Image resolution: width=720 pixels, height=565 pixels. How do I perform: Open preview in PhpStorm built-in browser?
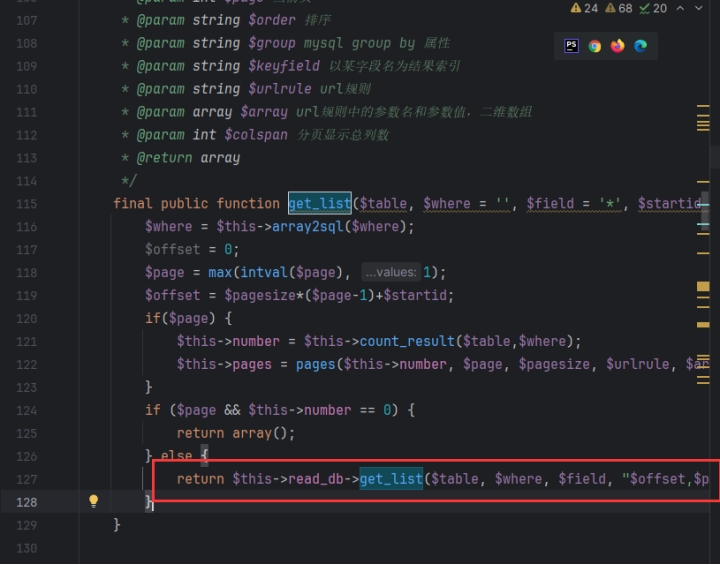click(x=571, y=46)
